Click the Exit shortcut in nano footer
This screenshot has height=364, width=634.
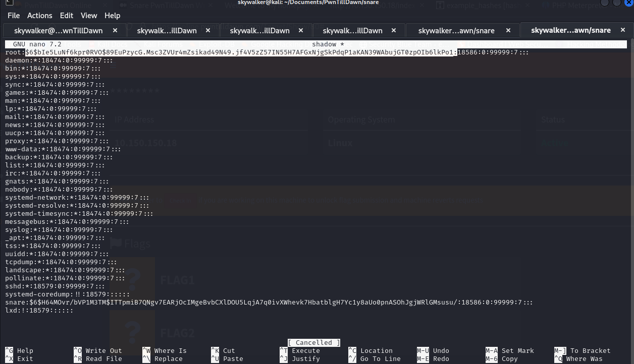pyautogui.click(x=25, y=358)
